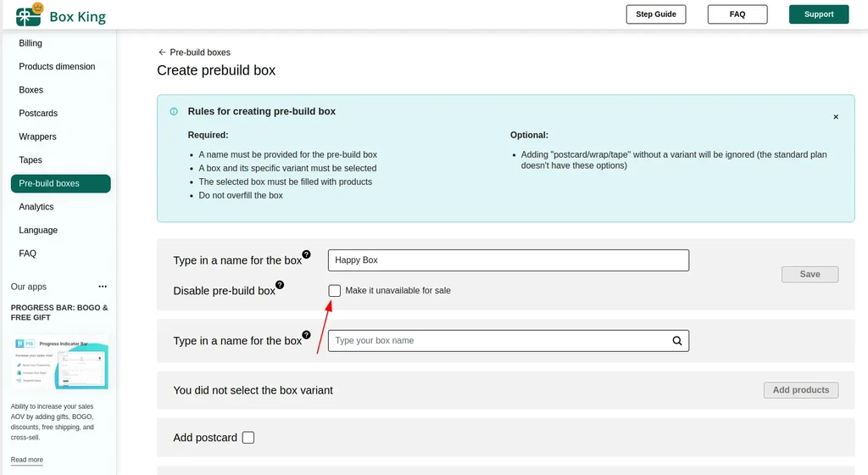868x475 pixels.
Task: Click the Rules for creating pre-build box title
Action: click(x=261, y=111)
